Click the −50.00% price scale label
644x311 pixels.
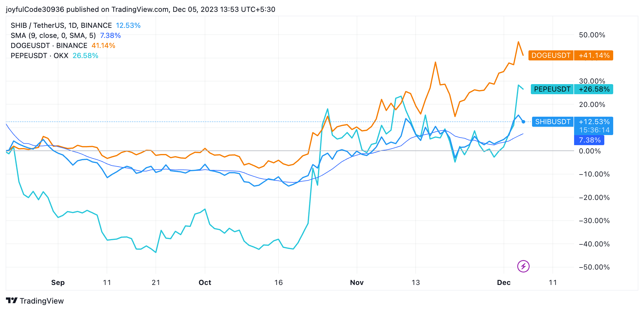594,267
